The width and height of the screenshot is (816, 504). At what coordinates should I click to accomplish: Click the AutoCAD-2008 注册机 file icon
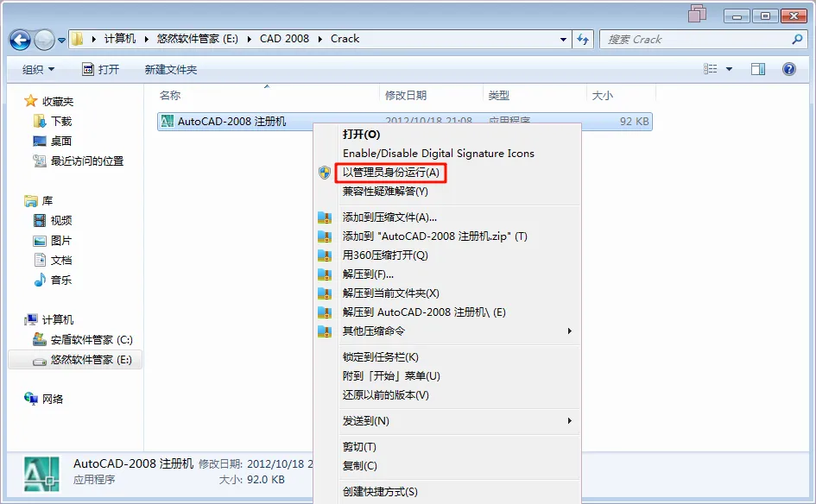167,121
